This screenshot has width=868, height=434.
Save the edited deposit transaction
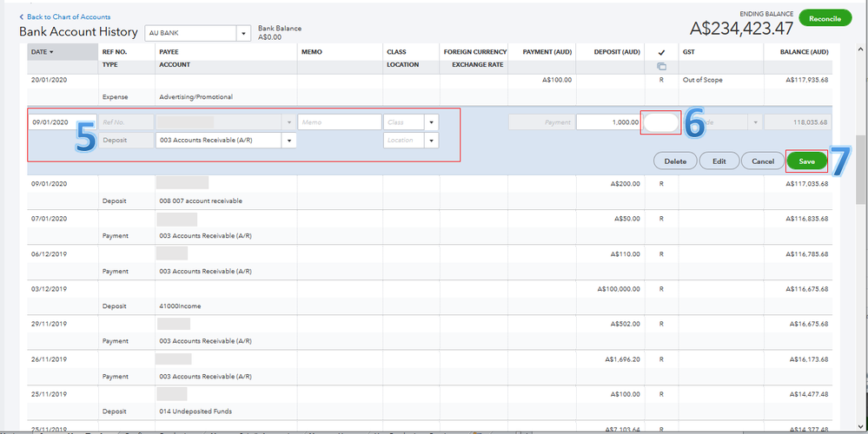pyautogui.click(x=806, y=161)
